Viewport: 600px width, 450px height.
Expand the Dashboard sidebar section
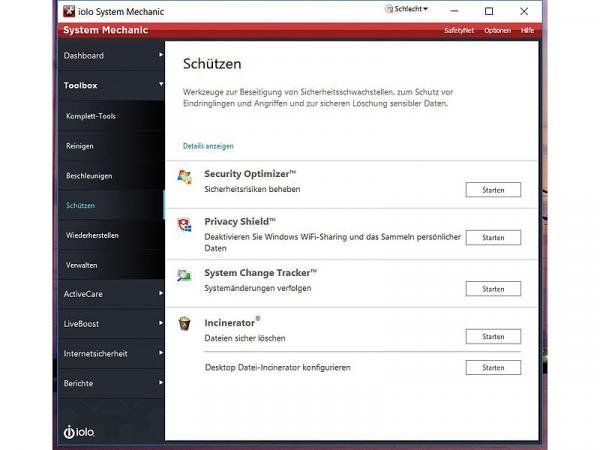point(111,55)
